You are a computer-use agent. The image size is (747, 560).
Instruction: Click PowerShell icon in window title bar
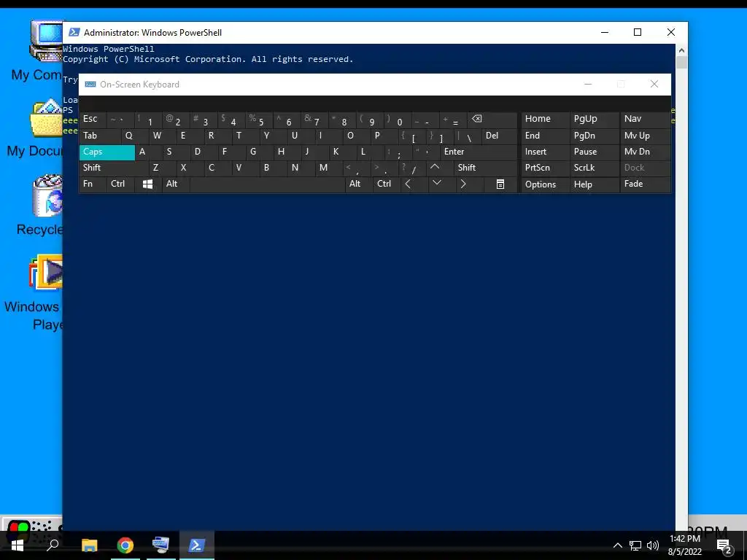[74, 32]
